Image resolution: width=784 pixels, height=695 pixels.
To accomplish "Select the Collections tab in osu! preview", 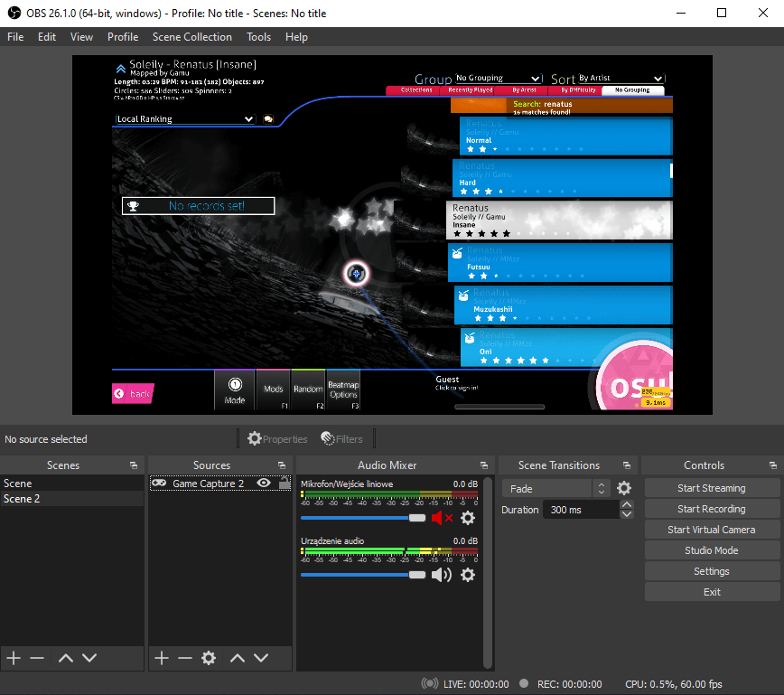I will click(x=416, y=90).
